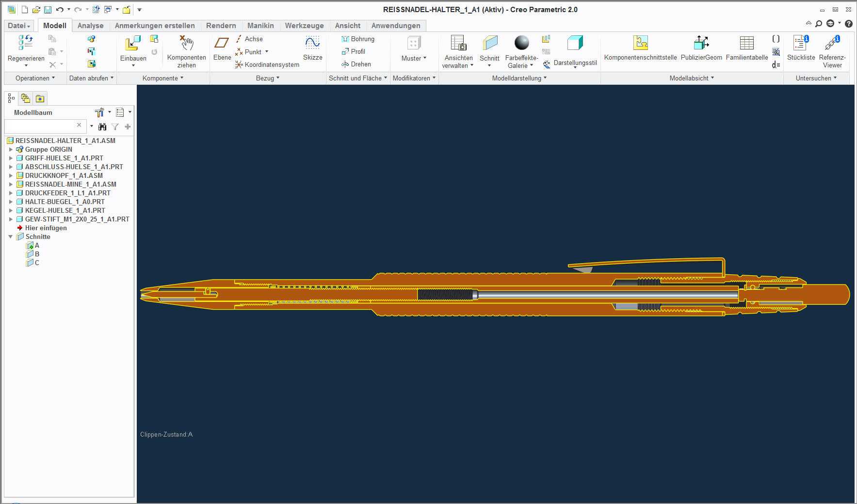Open the Datei menu
The width and height of the screenshot is (857, 504).
(19, 26)
